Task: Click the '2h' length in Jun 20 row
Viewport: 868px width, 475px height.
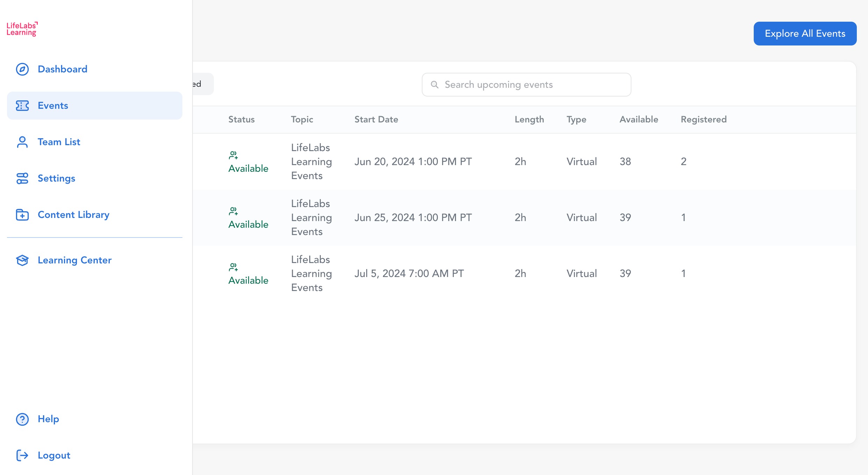Action: (x=520, y=162)
